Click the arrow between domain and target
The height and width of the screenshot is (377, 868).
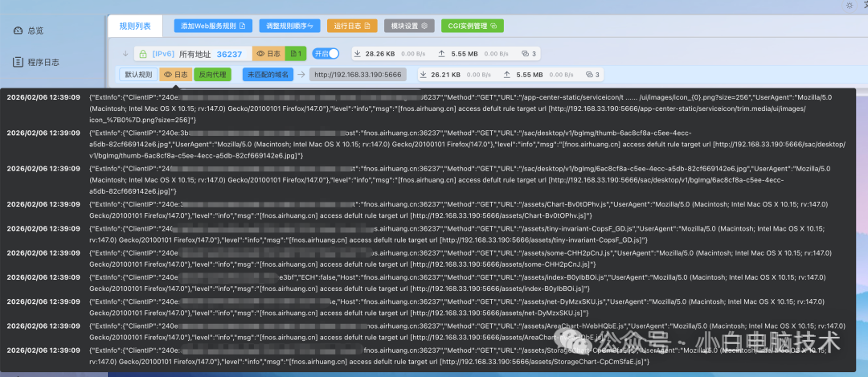pyautogui.click(x=301, y=74)
